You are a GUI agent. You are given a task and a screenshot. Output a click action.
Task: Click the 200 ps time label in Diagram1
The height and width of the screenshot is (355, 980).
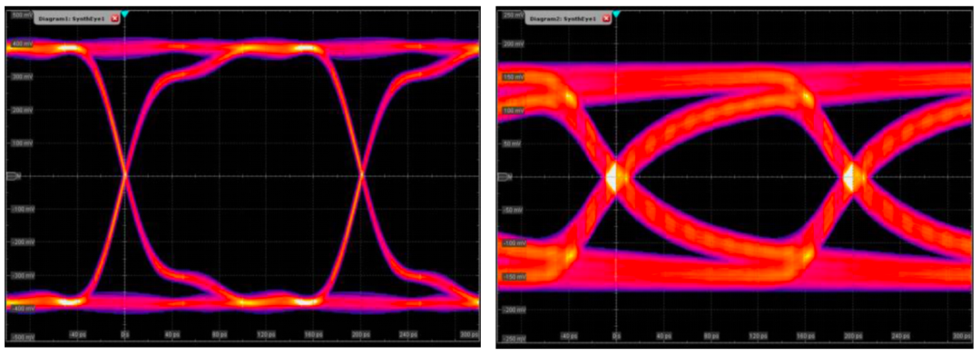pyautogui.click(x=360, y=335)
